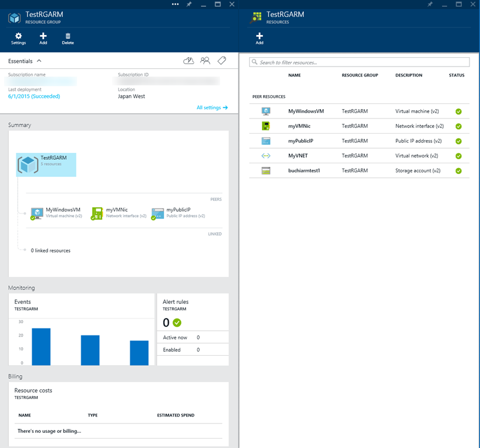Open the All settings link
Screen dimensions: 480x448
click(x=212, y=107)
